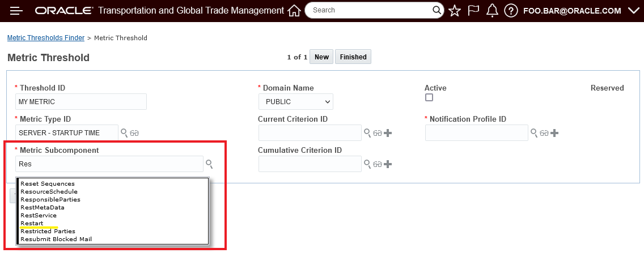644x253 pixels.
Task: Pick Resubmit Blocked Mail suggestion
Action: click(x=56, y=239)
